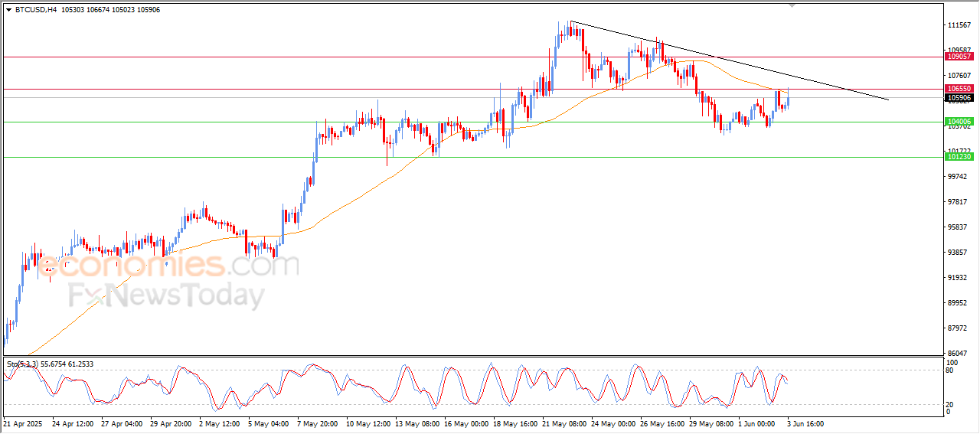Click the 5 May 04:00 time label
Screen dimensions: 980x434
[268, 423]
